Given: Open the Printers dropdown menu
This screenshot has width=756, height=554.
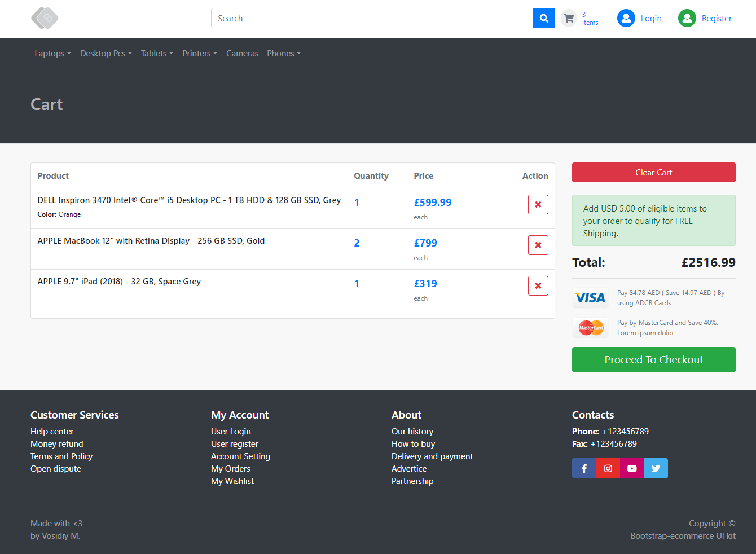Looking at the screenshot, I should coord(200,54).
